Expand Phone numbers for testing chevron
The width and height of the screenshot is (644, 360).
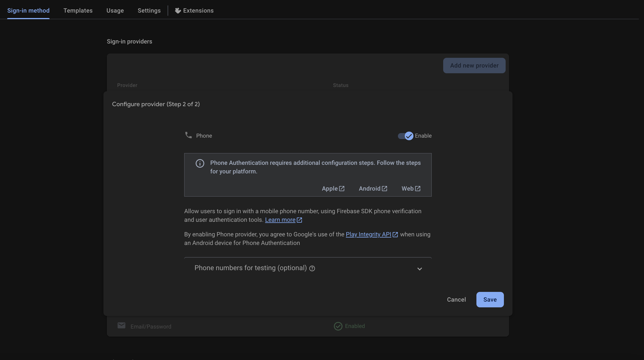(419, 269)
